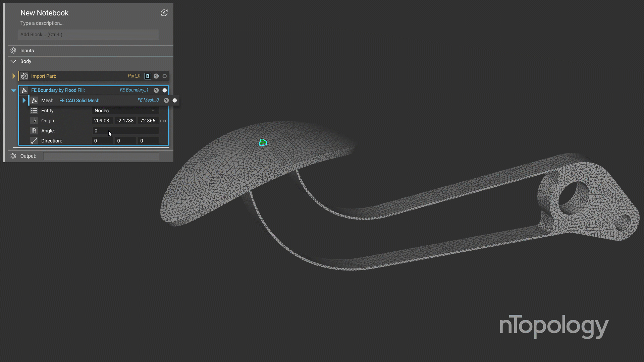644x362 pixels.
Task: Click the Origin point icon
Action: [34, 121]
